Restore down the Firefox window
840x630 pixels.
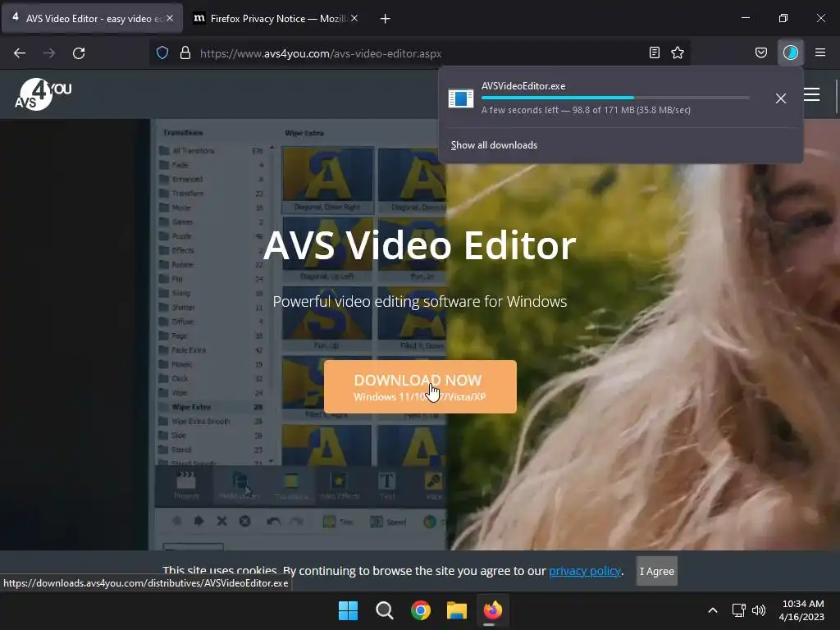click(783, 18)
